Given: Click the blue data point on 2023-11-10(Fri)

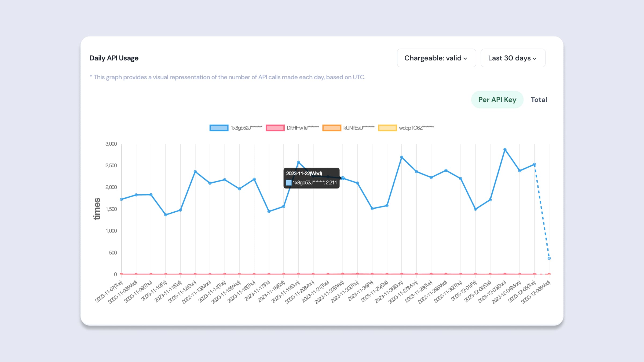Looking at the screenshot, I should click(x=166, y=215).
